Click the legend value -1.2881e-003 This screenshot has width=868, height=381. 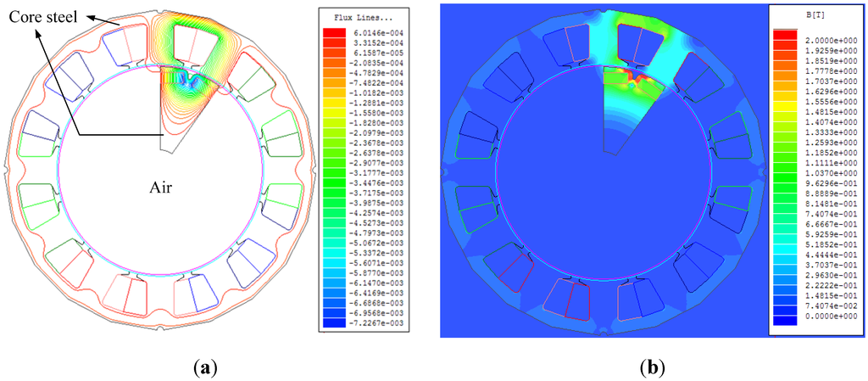[x=376, y=103]
